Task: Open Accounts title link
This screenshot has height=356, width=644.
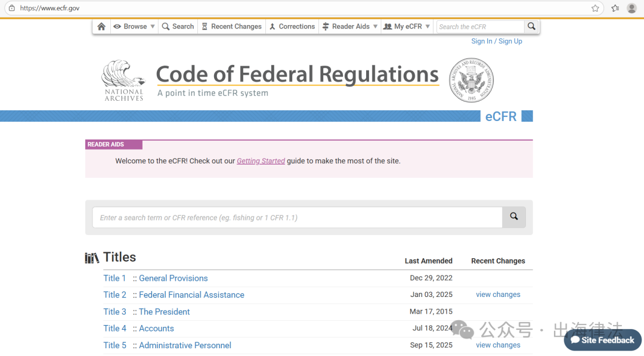Action: pos(156,329)
